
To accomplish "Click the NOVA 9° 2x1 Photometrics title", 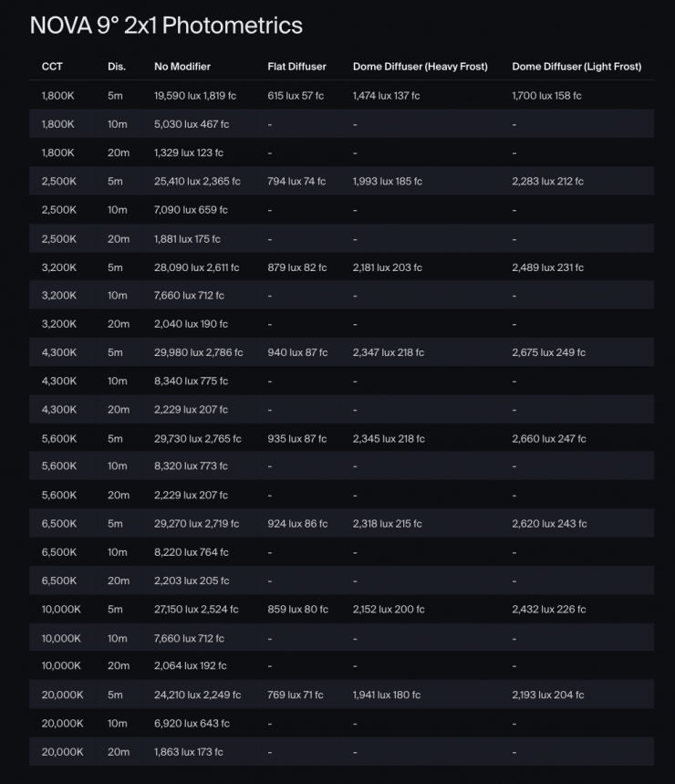I will tap(166, 26).
